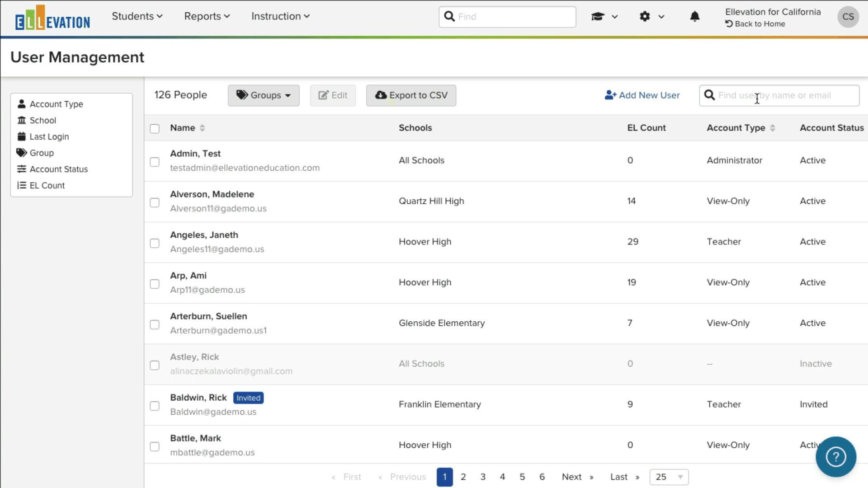Open the Students dropdown menu
Image resolution: width=868 pixels, height=488 pixels.
pos(137,16)
